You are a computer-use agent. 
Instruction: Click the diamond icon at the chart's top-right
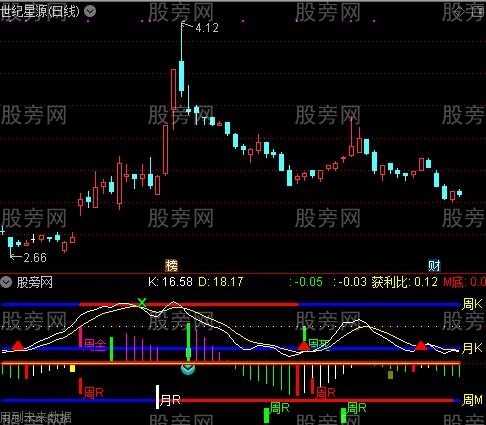(x=460, y=12)
